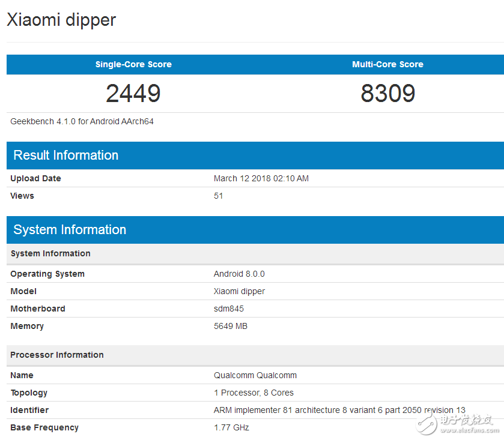Click the Android 8.0.0 value
The width and height of the screenshot is (504, 440).
coord(239,274)
